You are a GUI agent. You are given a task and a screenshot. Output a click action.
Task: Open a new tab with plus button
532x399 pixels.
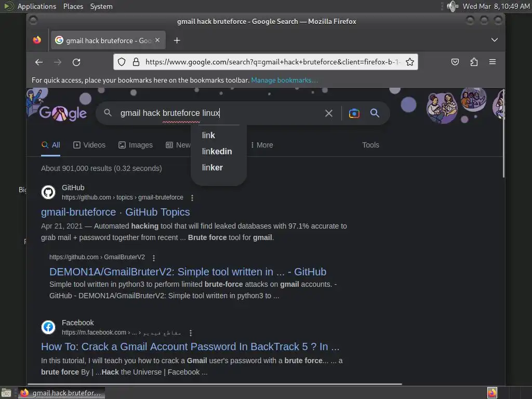coord(177,41)
